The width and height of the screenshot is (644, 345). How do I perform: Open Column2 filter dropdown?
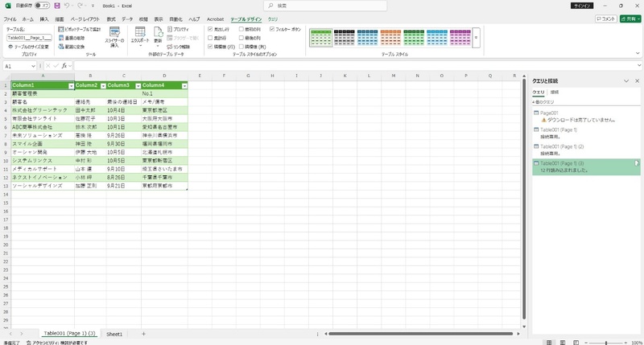point(103,86)
